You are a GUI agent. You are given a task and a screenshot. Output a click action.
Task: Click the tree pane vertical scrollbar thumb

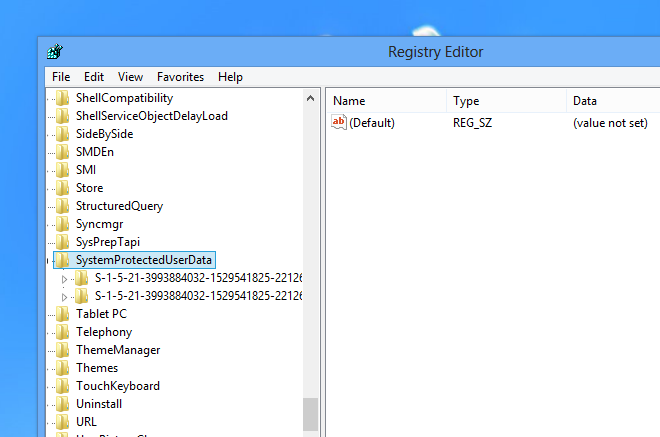[x=310, y=413]
